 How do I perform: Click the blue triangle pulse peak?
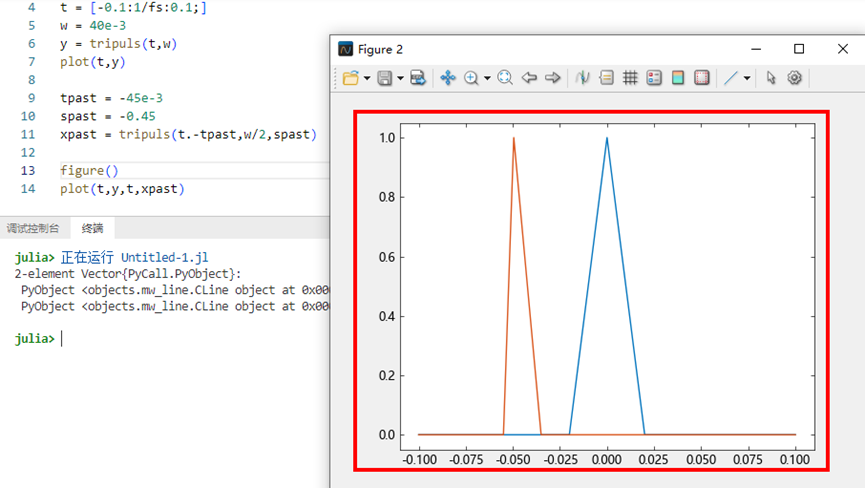point(607,138)
